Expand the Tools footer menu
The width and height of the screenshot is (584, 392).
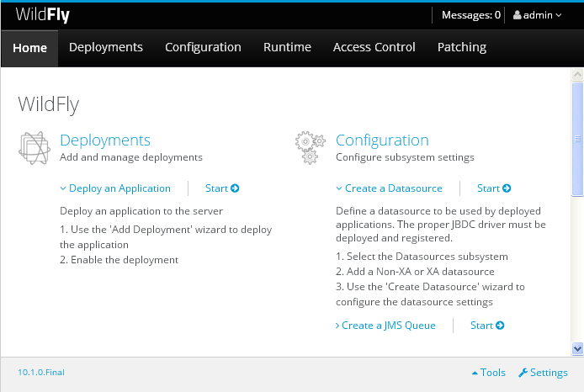(x=489, y=373)
